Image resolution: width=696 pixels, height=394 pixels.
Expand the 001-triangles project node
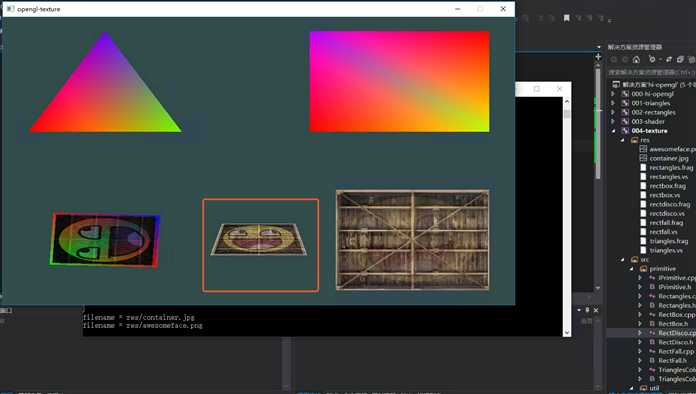pos(613,103)
